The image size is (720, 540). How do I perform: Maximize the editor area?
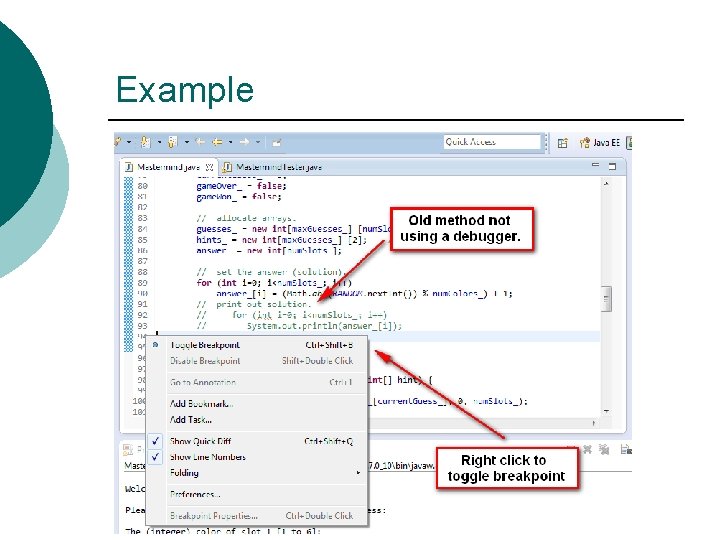pos(612,166)
